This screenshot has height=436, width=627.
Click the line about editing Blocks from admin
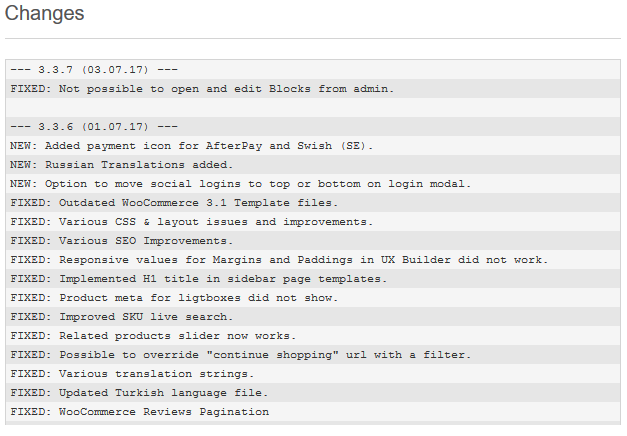point(202,88)
